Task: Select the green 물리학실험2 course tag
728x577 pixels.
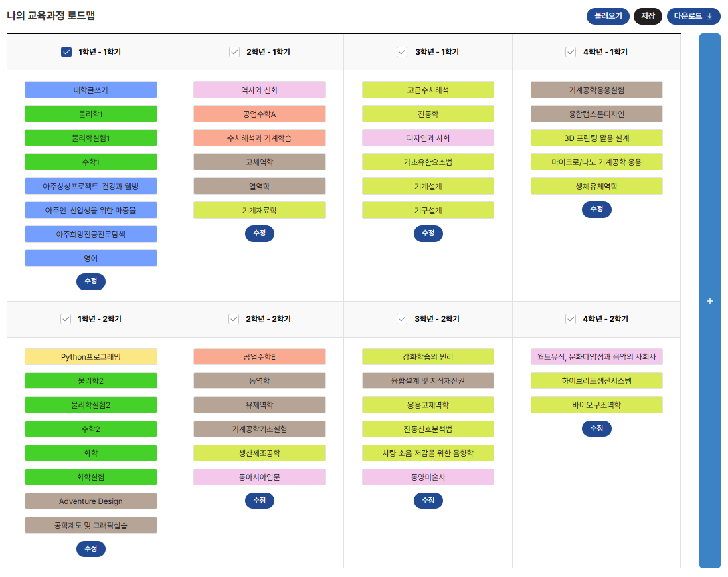Action: (x=91, y=405)
